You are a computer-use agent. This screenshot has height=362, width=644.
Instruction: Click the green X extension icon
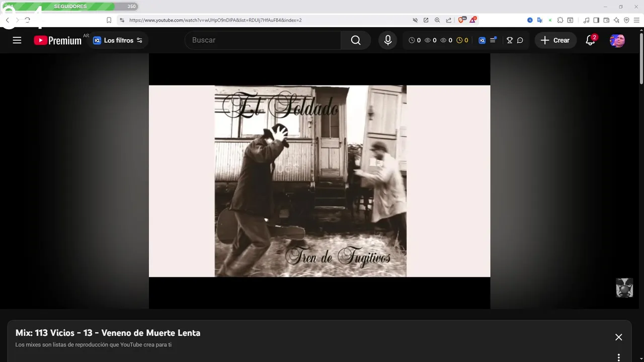[x=550, y=20]
